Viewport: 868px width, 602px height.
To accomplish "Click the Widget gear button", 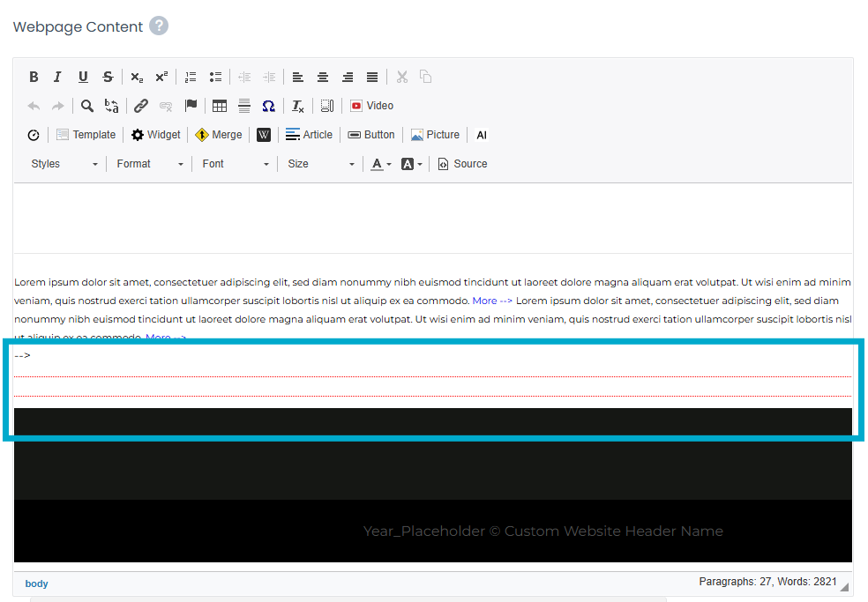I will [x=155, y=135].
